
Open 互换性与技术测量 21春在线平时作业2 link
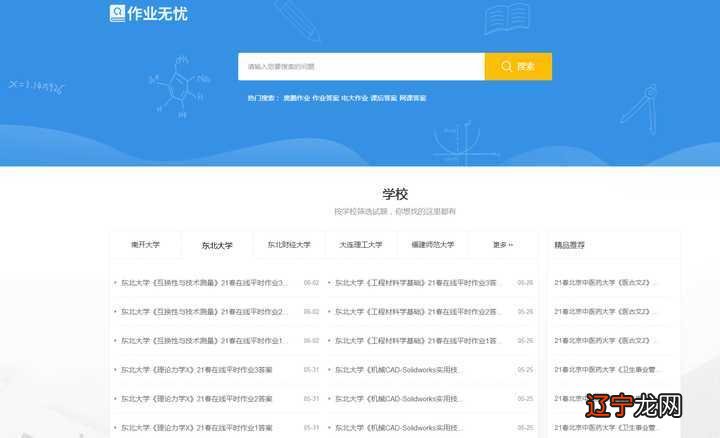pos(204,312)
